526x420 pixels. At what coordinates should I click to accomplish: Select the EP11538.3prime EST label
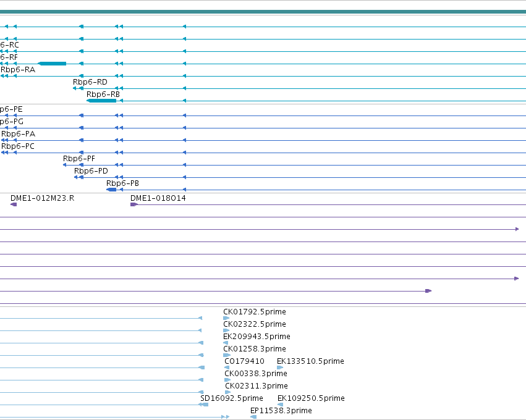click(281, 411)
